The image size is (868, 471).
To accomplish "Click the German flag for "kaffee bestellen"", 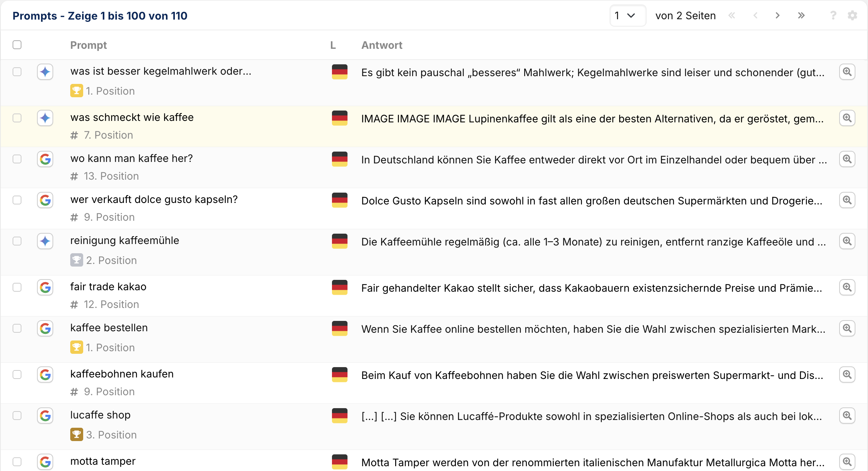I will coord(339,329).
